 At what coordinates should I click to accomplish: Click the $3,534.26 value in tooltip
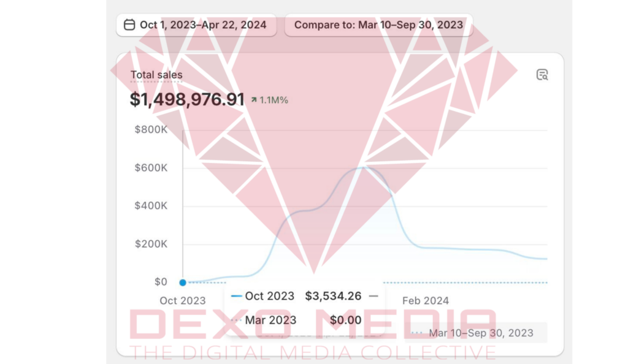(333, 296)
